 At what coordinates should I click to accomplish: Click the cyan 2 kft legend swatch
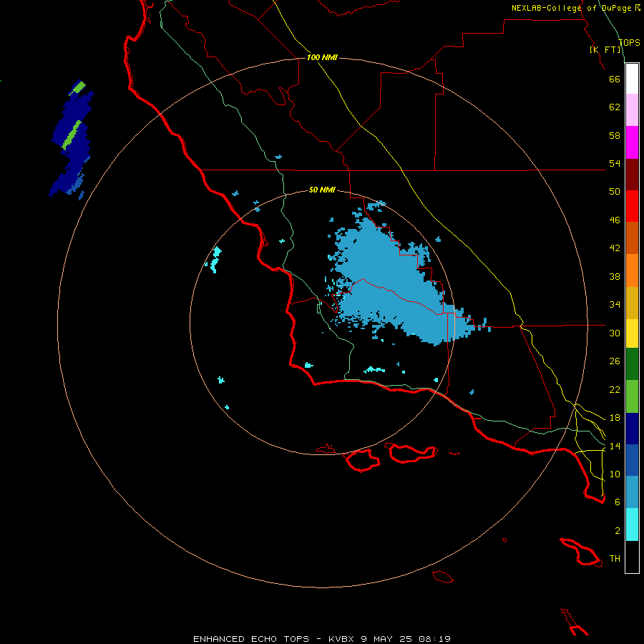pos(632,525)
